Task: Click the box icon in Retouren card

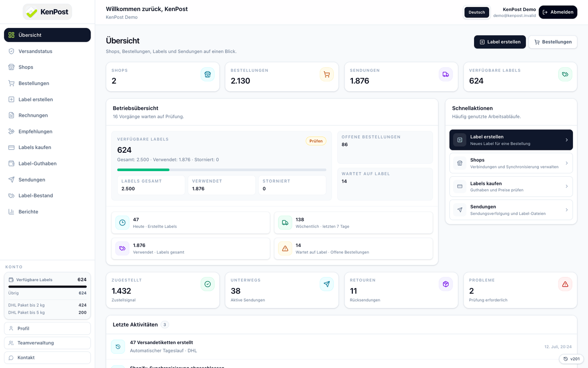Action: coord(446,284)
